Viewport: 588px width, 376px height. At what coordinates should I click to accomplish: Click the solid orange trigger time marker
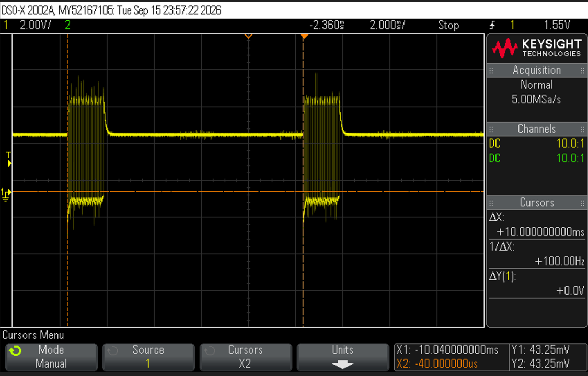coord(305,36)
